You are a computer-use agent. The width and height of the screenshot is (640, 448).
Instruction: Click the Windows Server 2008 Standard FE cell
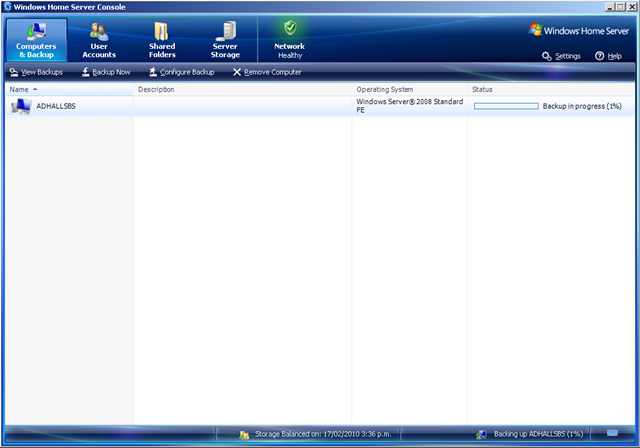pyautogui.click(x=409, y=106)
